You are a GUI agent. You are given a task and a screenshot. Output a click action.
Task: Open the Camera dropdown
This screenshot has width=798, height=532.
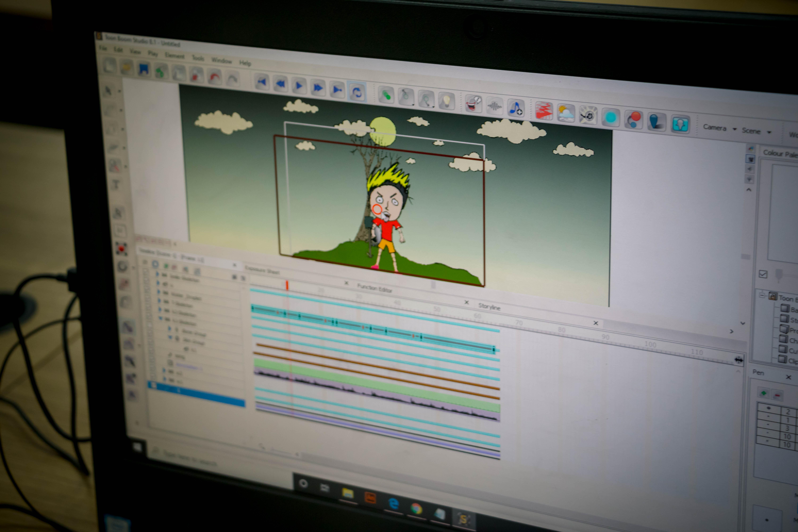pyautogui.click(x=720, y=128)
